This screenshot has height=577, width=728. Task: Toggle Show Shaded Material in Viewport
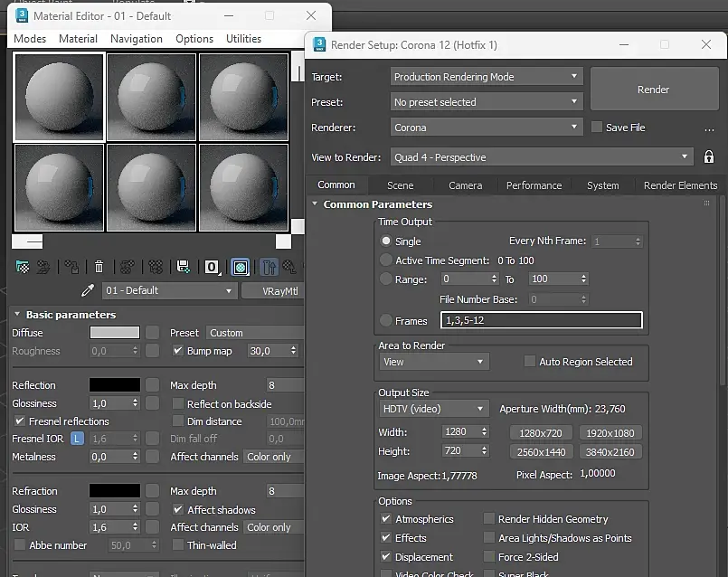pyautogui.click(x=241, y=267)
